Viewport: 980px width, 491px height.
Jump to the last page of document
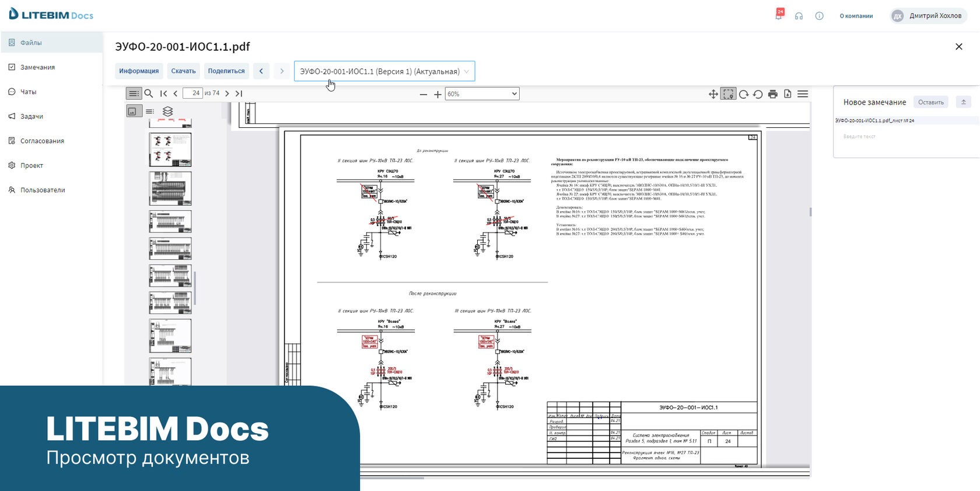pos(239,93)
